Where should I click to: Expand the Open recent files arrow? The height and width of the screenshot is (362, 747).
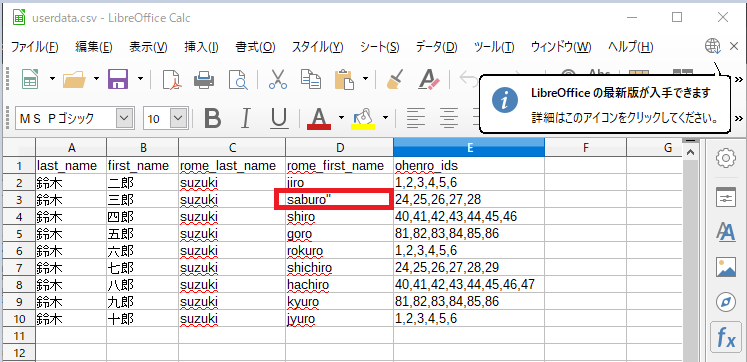pos(96,79)
